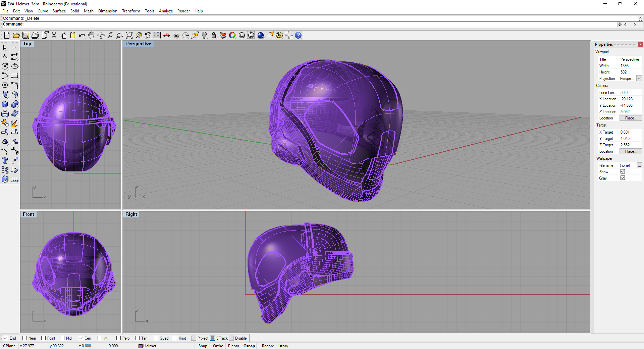The height and width of the screenshot is (349, 644).
Task: Click the Helmet layer color swatch
Action: 141,346
